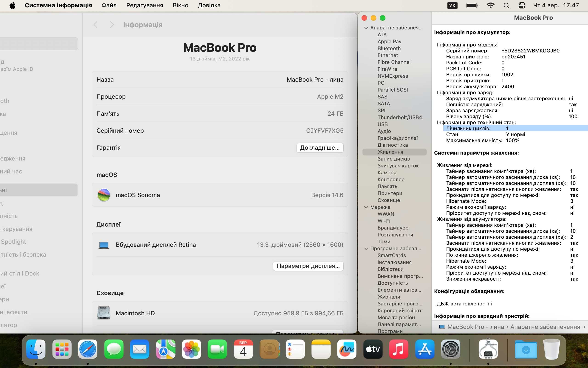Click Wi-Fi status icon in menu bar
This screenshot has height=368, width=588.
click(491, 5)
